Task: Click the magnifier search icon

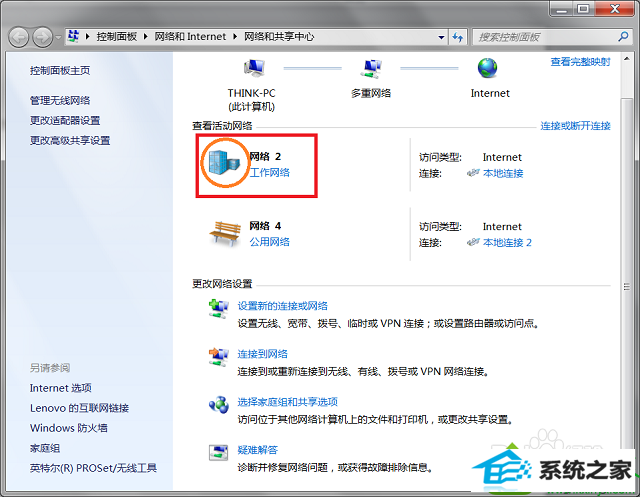Action: 623,37
